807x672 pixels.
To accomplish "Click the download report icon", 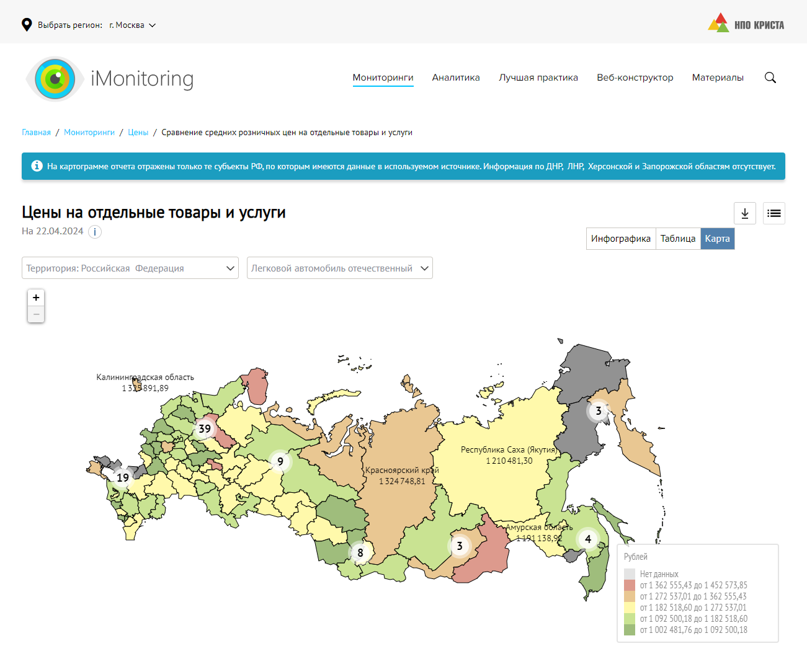I will (x=744, y=213).
